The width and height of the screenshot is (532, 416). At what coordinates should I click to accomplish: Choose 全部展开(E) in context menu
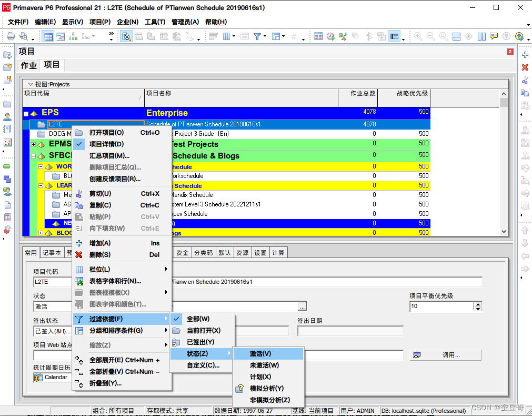pyautogui.click(x=122, y=360)
